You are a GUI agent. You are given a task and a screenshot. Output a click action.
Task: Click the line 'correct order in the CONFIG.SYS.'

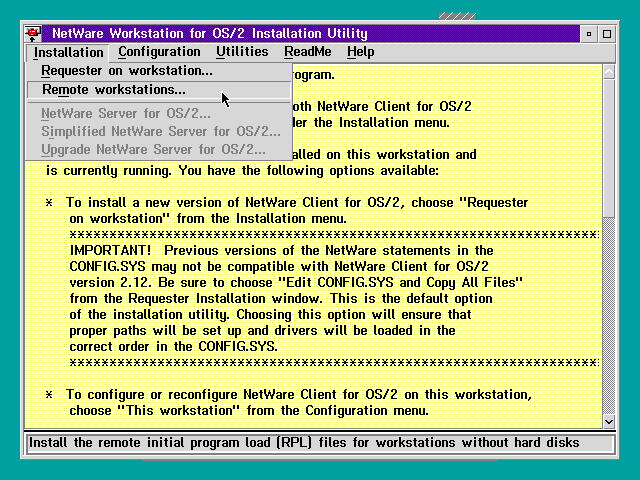point(173,347)
